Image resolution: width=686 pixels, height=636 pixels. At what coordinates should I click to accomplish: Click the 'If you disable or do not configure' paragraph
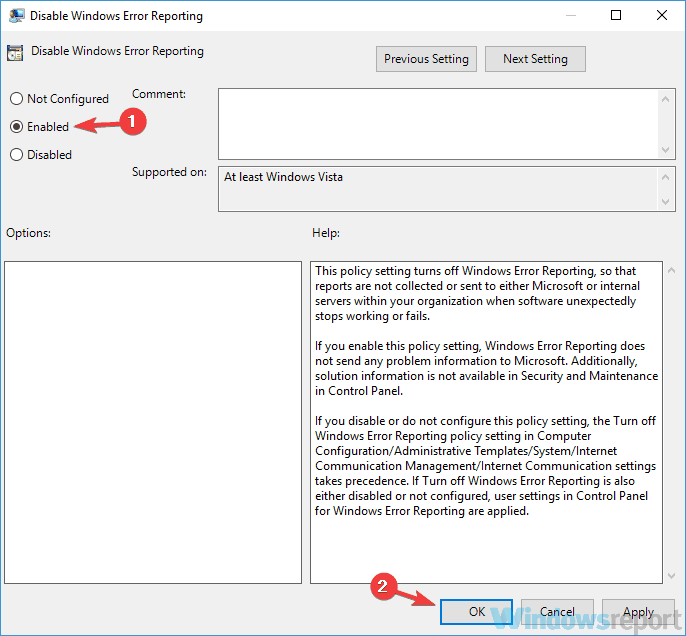pos(486,466)
